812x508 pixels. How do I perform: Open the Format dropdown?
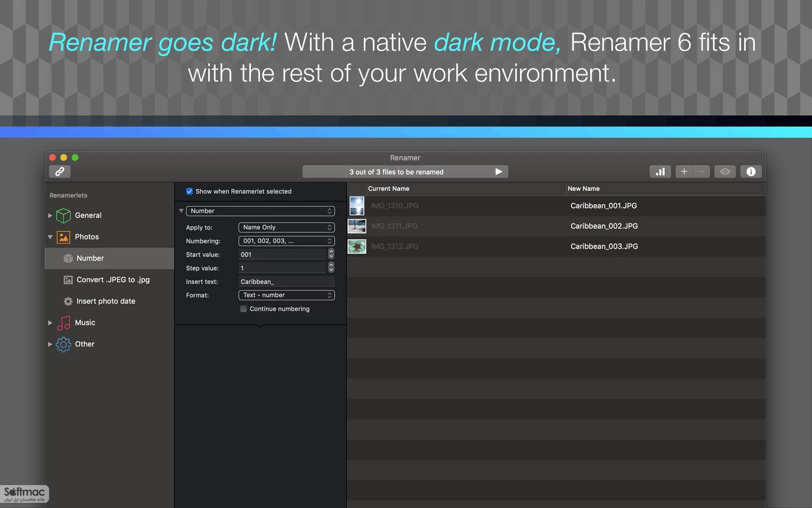[286, 295]
